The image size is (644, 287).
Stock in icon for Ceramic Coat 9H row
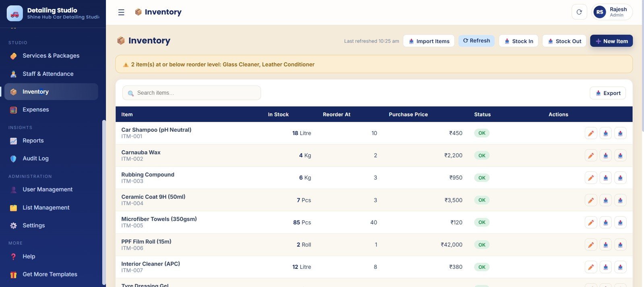tap(606, 200)
